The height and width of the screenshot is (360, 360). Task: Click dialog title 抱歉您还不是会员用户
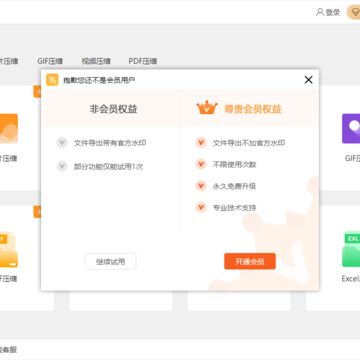pyautogui.click(x=99, y=80)
